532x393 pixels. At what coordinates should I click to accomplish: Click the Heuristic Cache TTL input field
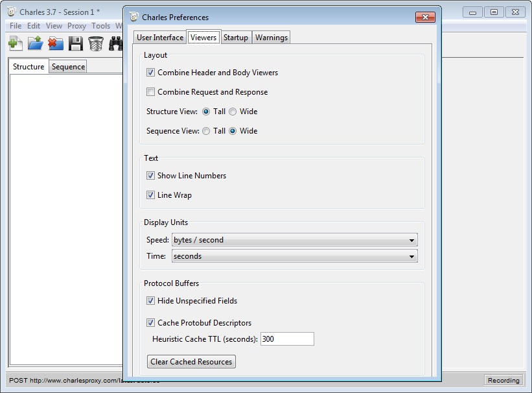click(287, 339)
